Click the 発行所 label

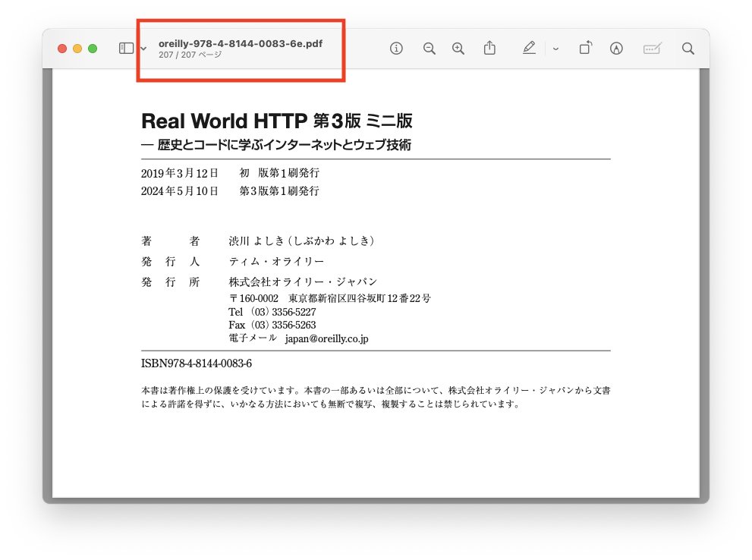point(170,282)
